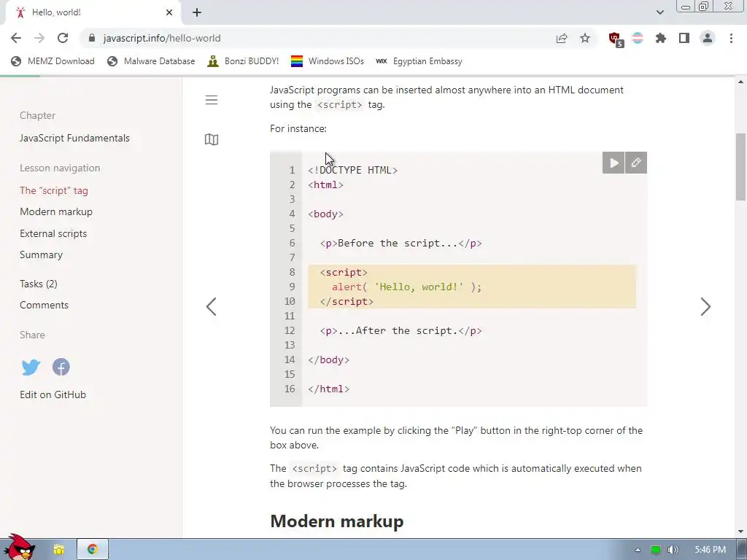
Task: Jump to External scripts section
Action: pyautogui.click(x=53, y=234)
